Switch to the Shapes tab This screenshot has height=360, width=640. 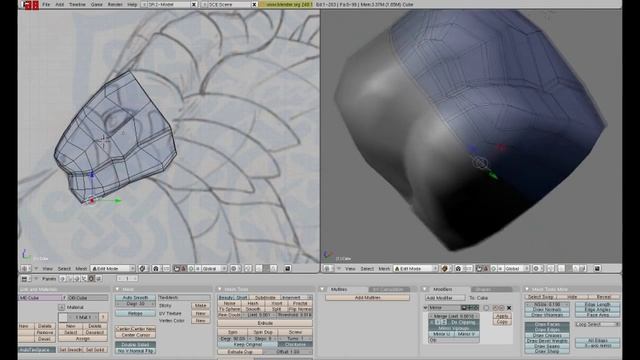(x=491, y=289)
